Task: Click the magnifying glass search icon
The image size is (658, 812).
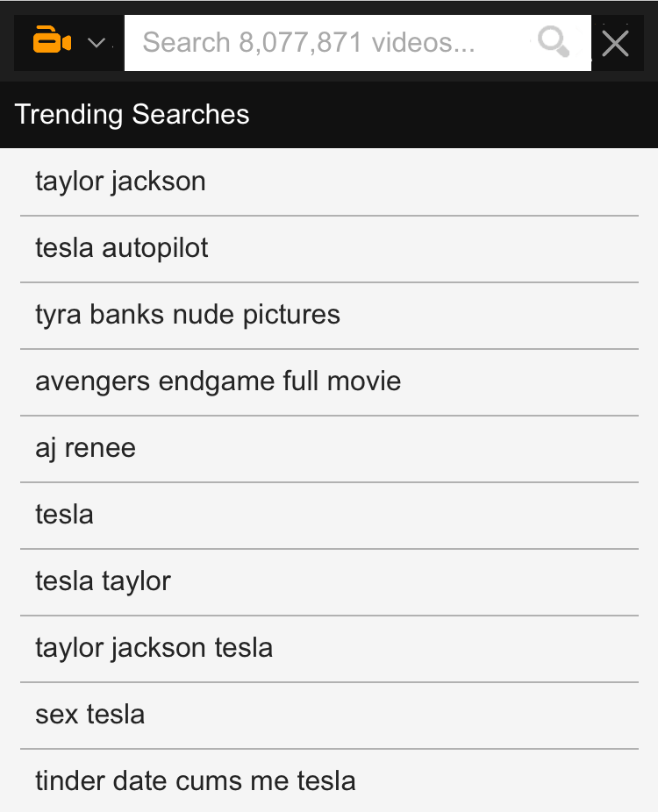Action: [x=554, y=41]
